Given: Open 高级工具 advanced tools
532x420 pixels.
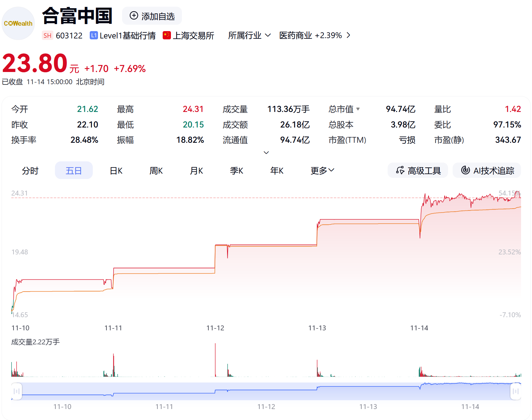Looking at the screenshot, I should 418,170.
